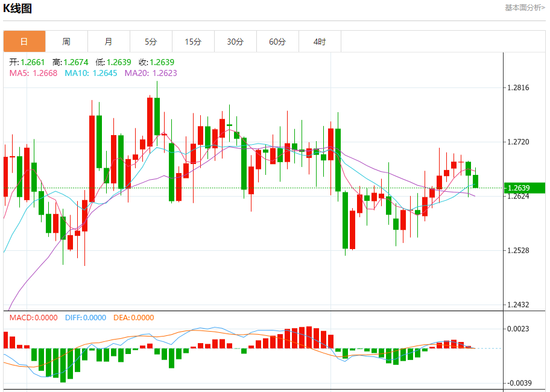This screenshot has width=550, height=392.
Task: Click the green 1.2639 current price tag
Action: (x=525, y=188)
